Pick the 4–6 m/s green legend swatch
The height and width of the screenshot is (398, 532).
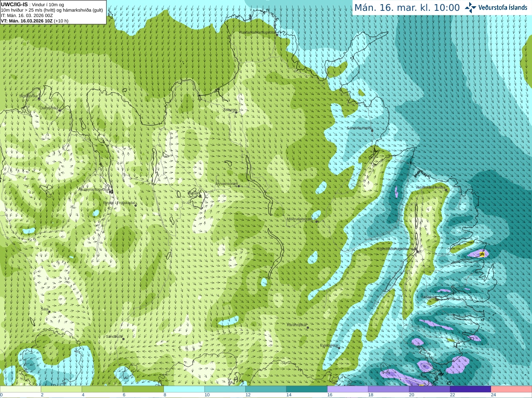(x=102, y=389)
